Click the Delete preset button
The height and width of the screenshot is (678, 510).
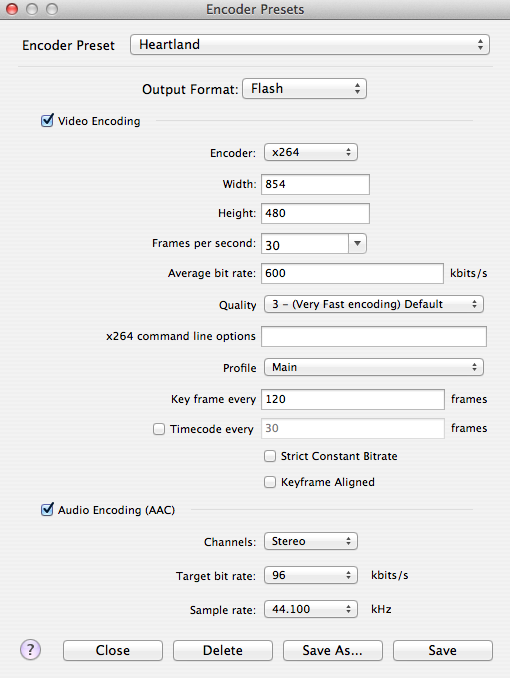point(223,650)
